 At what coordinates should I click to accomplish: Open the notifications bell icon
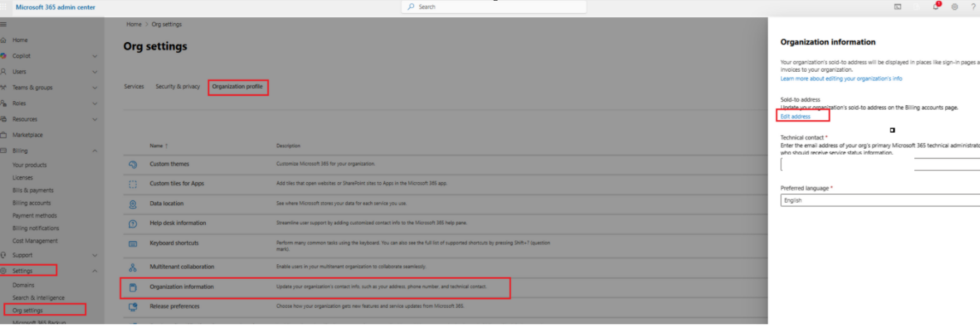pyautogui.click(x=936, y=7)
